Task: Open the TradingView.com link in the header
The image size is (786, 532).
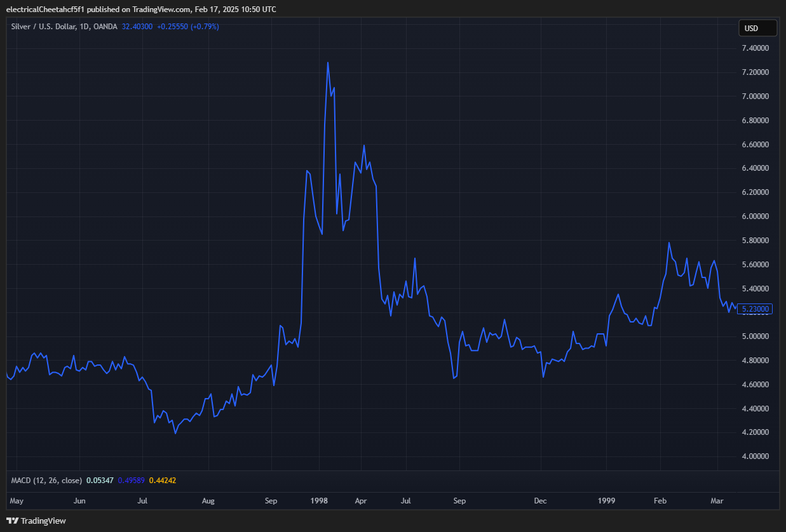Action: (x=163, y=9)
